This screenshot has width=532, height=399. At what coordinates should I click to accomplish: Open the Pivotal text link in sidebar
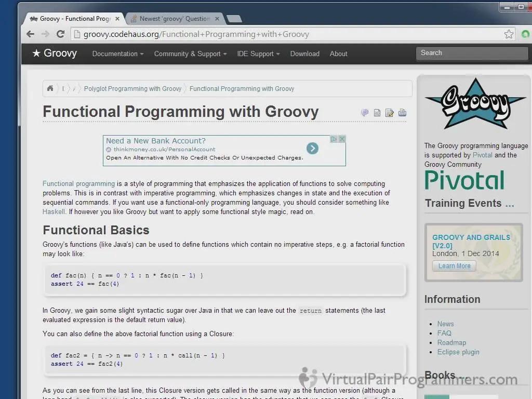click(482, 155)
